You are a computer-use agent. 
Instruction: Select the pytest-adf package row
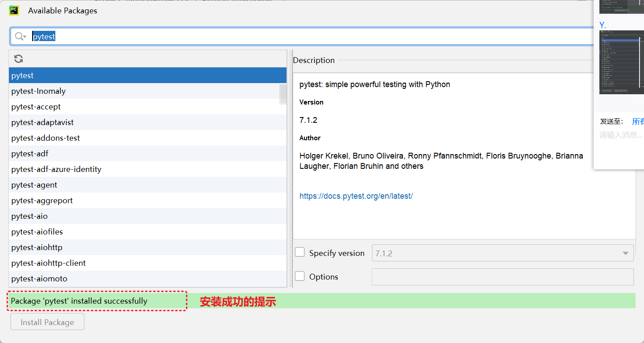(x=148, y=154)
